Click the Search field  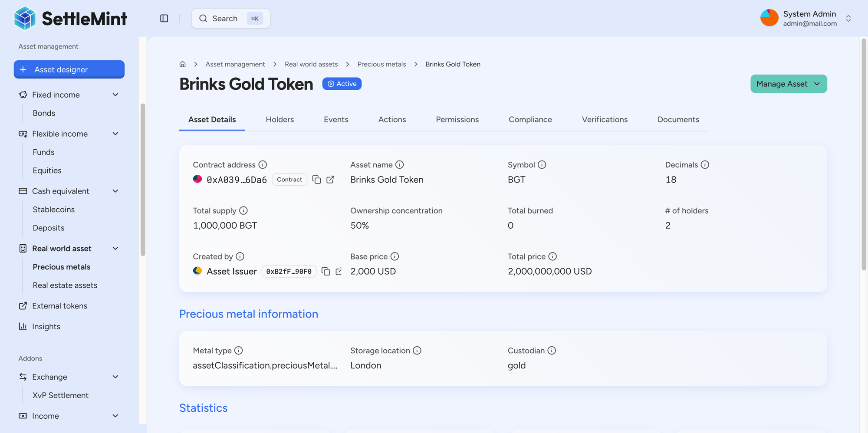(230, 18)
